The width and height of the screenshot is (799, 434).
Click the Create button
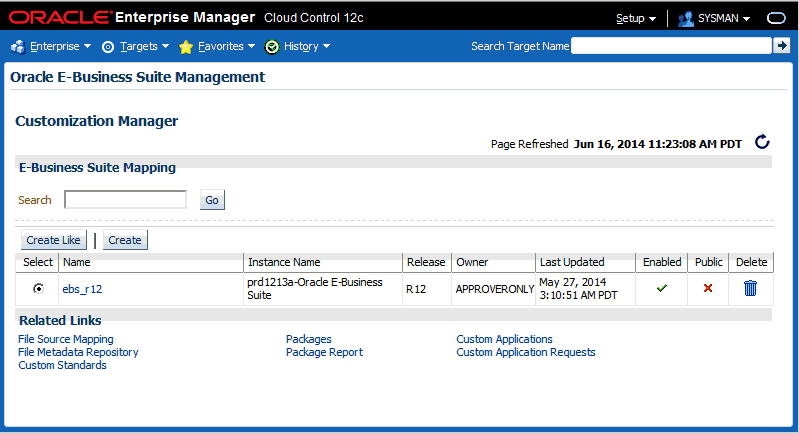click(x=125, y=240)
